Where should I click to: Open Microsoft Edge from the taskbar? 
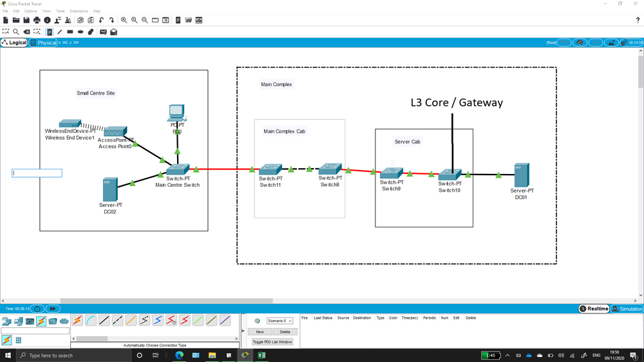[x=180, y=356]
